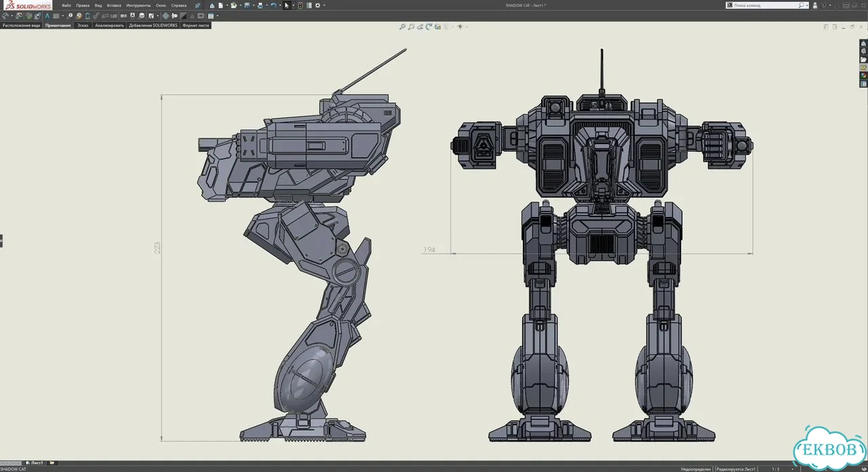Add a new sheet with icon beside Лист1
The width and height of the screenshot is (868, 472).
[x=52, y=463]
